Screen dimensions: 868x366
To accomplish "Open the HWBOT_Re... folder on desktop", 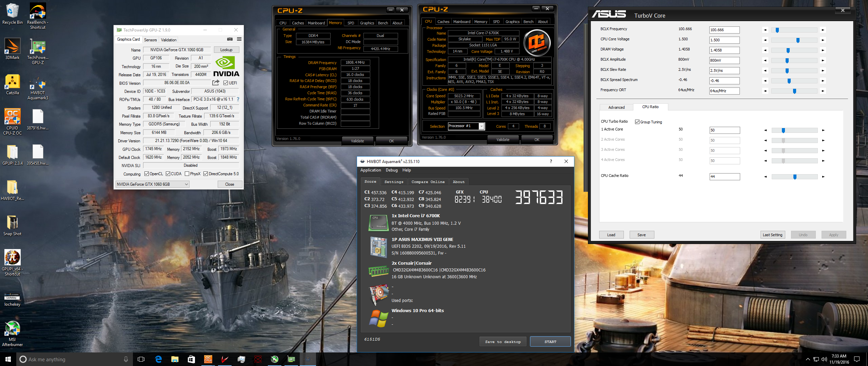I will tap(12, 190).
